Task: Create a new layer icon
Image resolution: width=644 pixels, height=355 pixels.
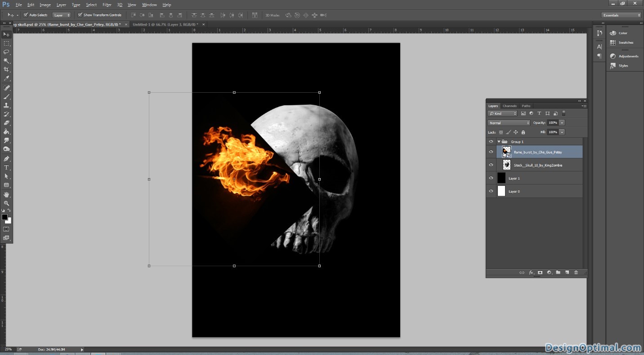Action: click(567, 272)
